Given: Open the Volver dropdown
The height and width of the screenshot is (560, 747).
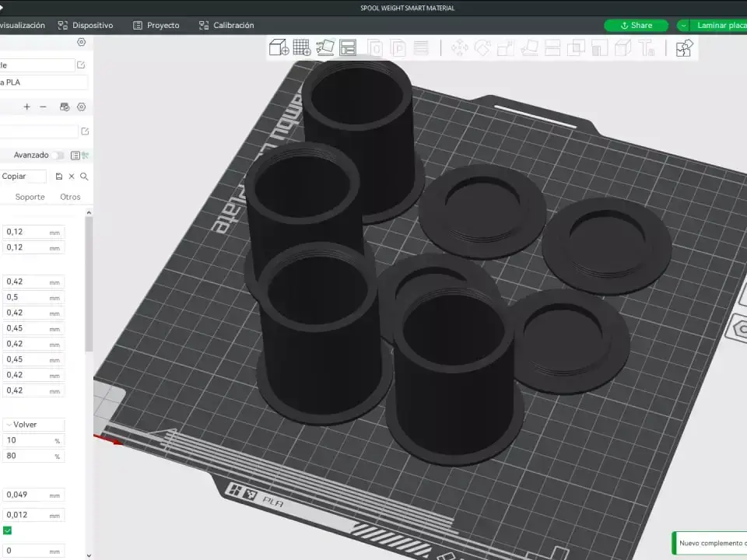Looking at the screenshot, I should pos(33,425).
